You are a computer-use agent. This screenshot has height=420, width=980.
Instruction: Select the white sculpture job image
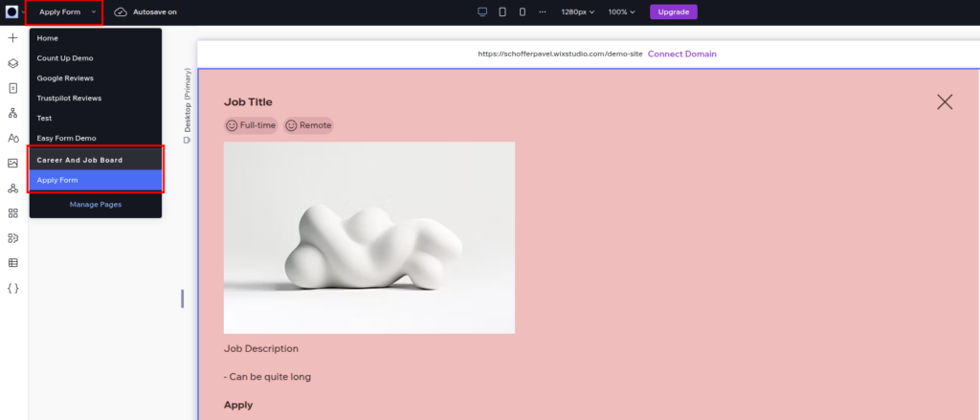point(368,237)
